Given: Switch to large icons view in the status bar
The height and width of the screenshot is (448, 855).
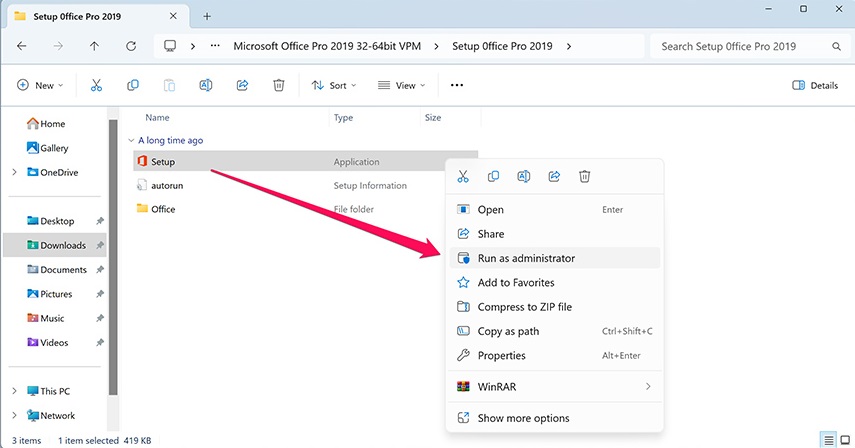Looking at the screenshot, I should [844, 440].
